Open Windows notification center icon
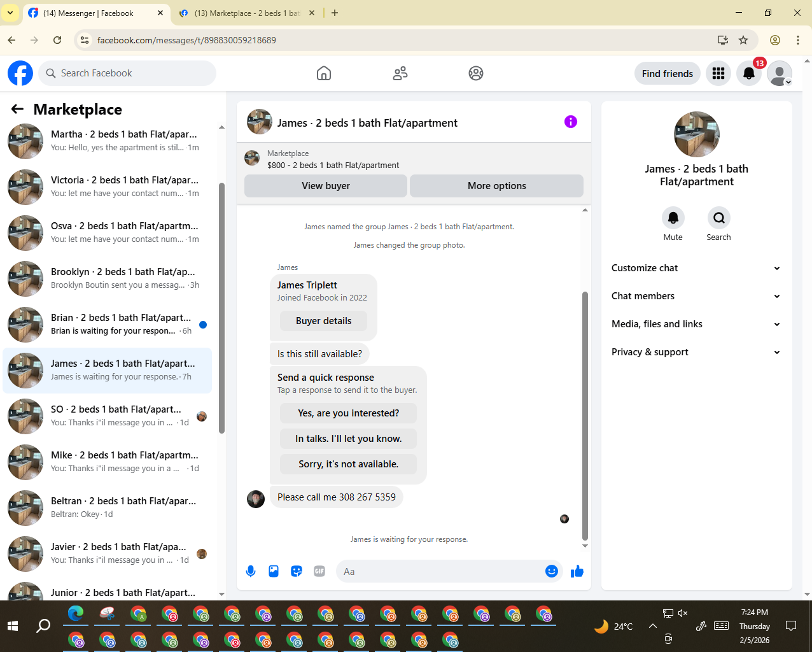Viewport: 812px width, 652px height. tap(791, 626)
